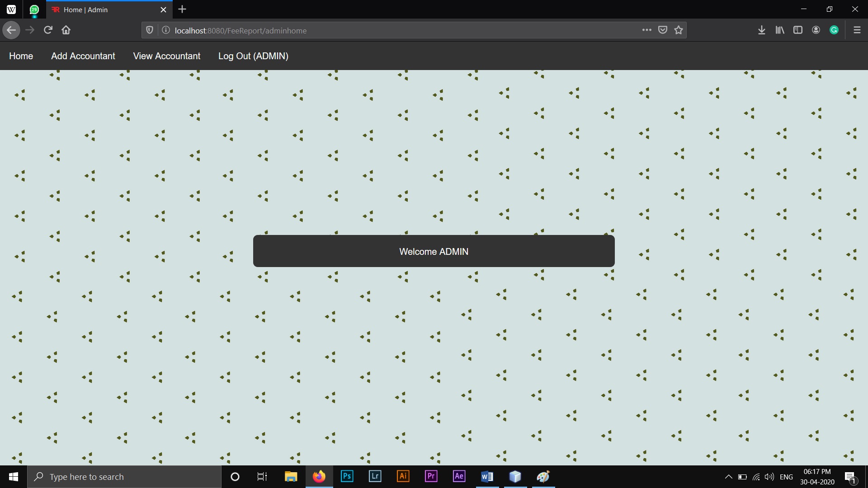
Task: Click Log Out (ADMIN) link
Action: point(253,56)
